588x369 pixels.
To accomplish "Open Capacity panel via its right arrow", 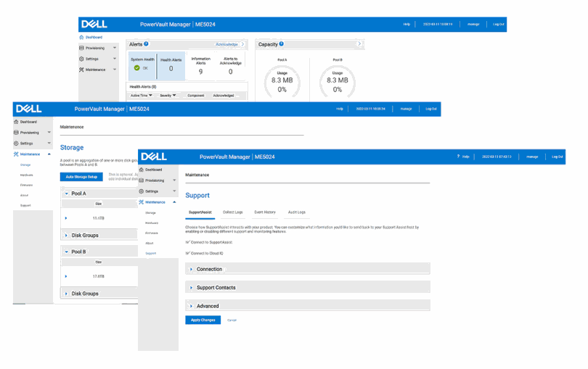I will point(359,43).
